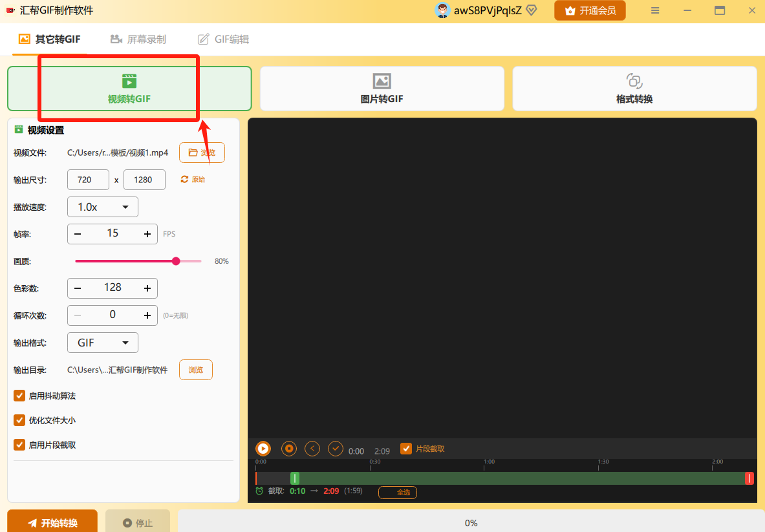Image resolution: width=765 pixels, height=532 pixels.
Task: Click the 停止 stop button
Action: (138, 522)
